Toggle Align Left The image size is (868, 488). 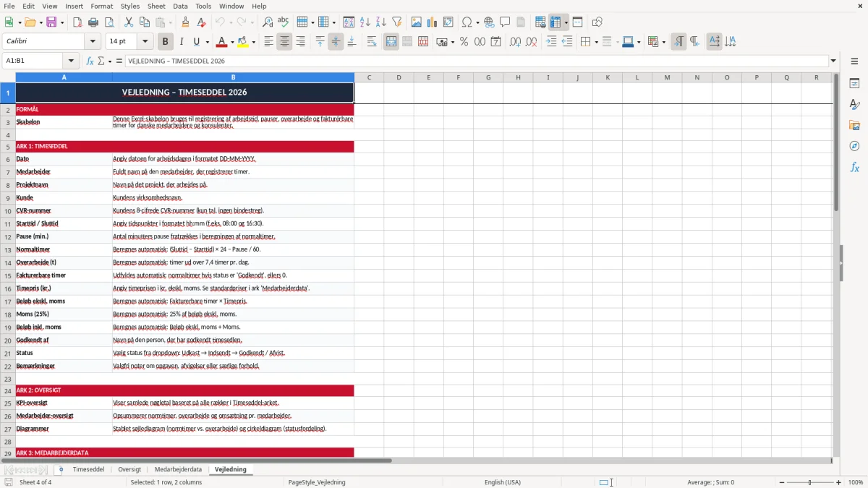[268, 42]
